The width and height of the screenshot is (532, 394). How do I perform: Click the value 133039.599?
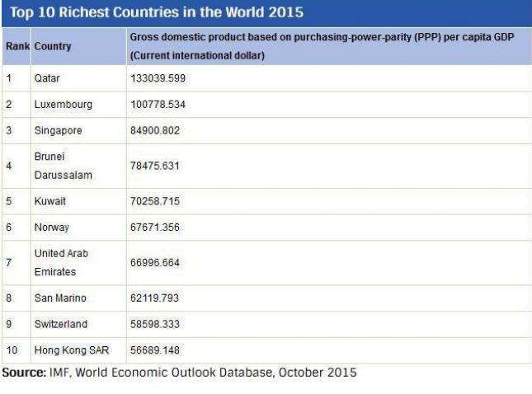tap(158, 78)
